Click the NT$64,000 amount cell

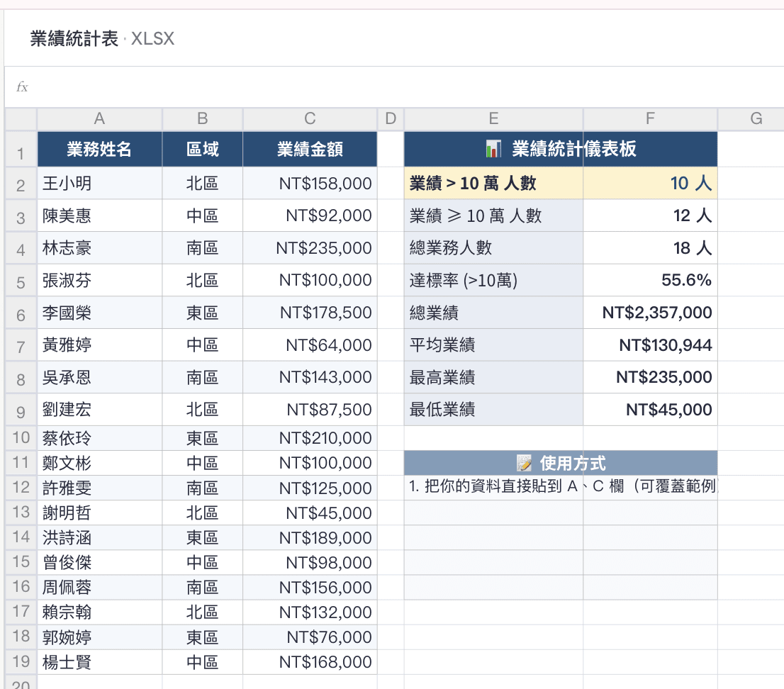(x=310, y=345)
